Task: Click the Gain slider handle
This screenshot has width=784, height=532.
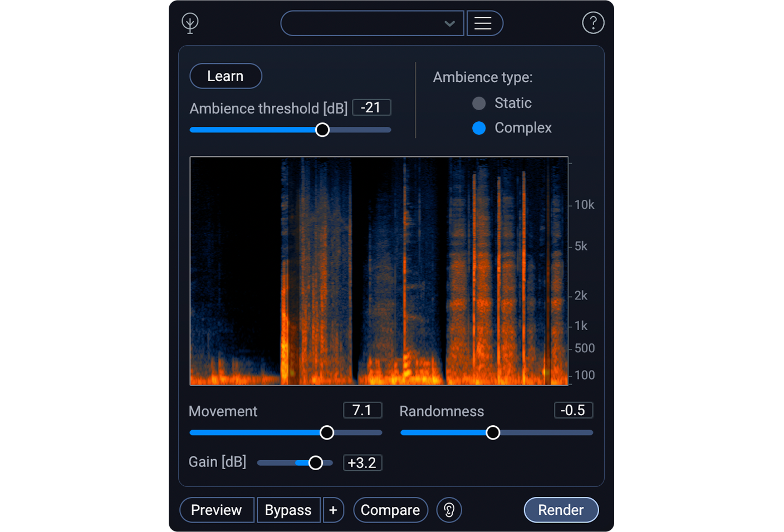Action: [x=316, y=462]
